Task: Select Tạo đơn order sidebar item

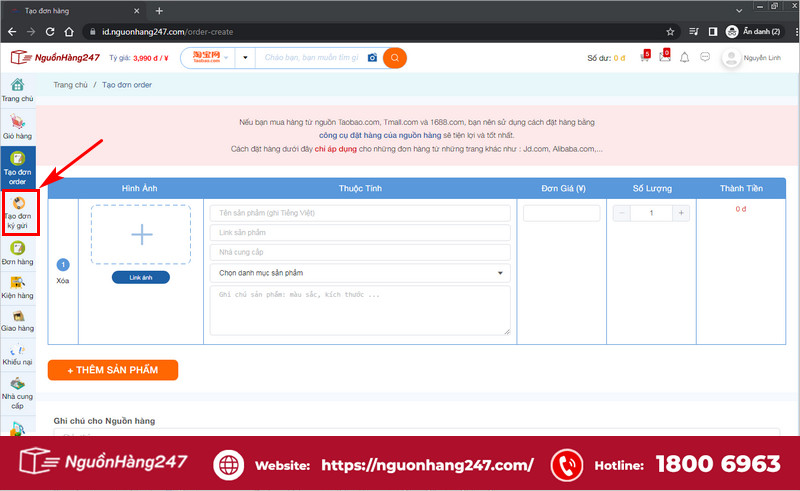Action: tap(17, 167)
